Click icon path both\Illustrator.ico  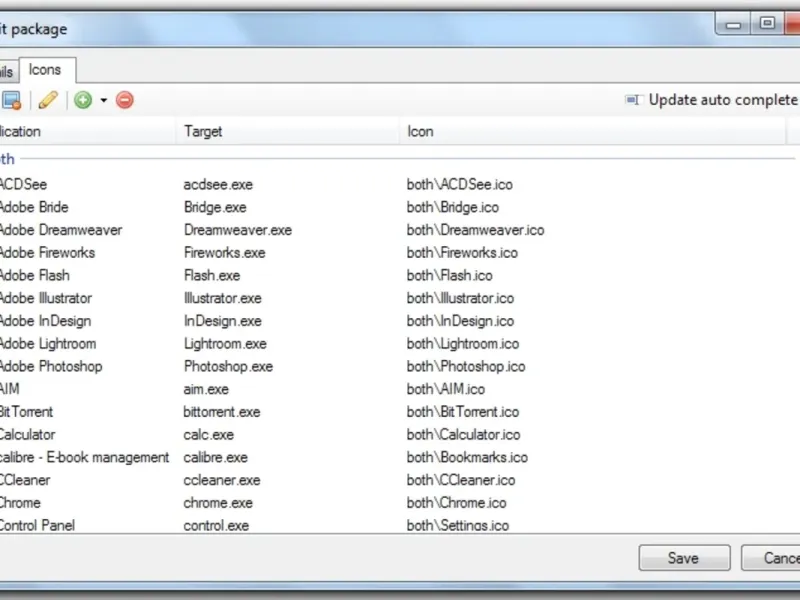coord(460,298)
